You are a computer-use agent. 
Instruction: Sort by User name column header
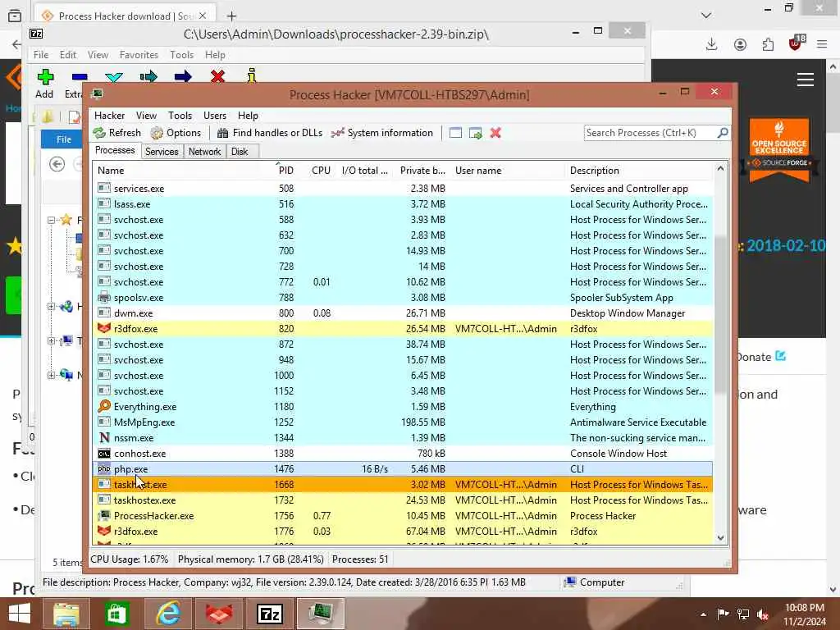tap(478, 171)
